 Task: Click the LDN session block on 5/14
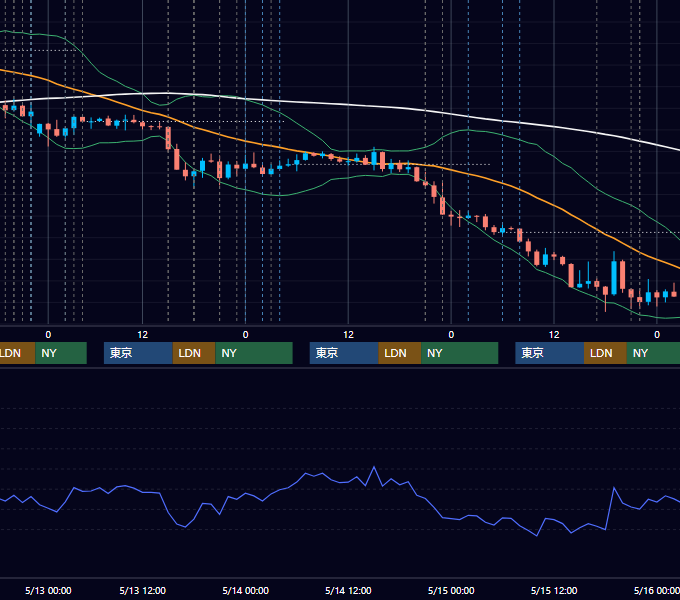[400, 353]
